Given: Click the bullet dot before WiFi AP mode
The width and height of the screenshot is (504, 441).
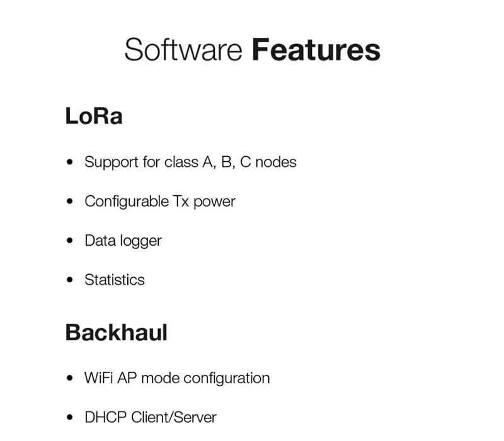Looking at the screenshot, I should [70, 378].
